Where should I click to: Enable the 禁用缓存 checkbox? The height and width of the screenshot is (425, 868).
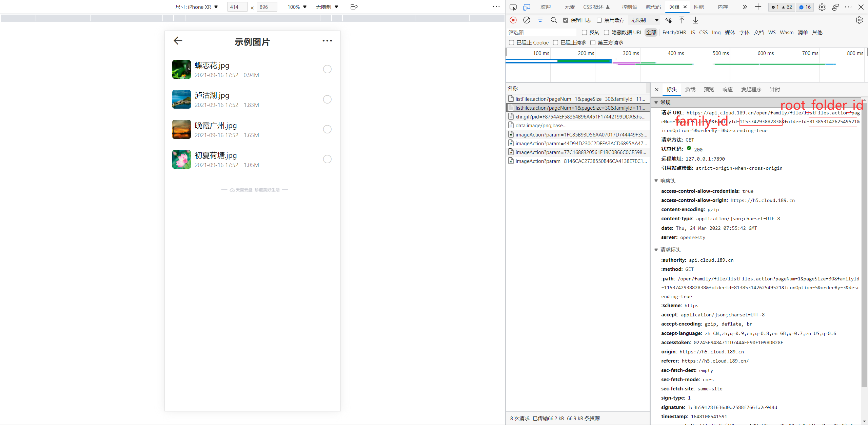click(x=599, y=20)
